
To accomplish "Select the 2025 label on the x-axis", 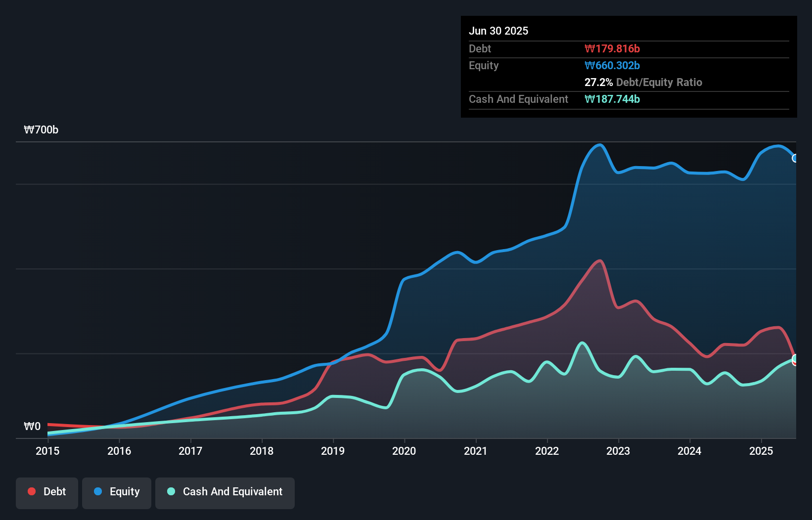I will (762, 451).
